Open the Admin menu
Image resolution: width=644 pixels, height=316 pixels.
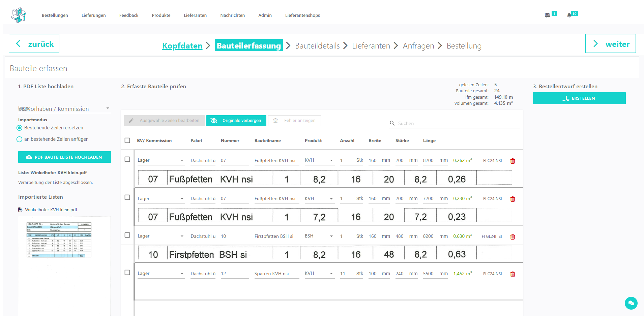(x=265, y=15)
